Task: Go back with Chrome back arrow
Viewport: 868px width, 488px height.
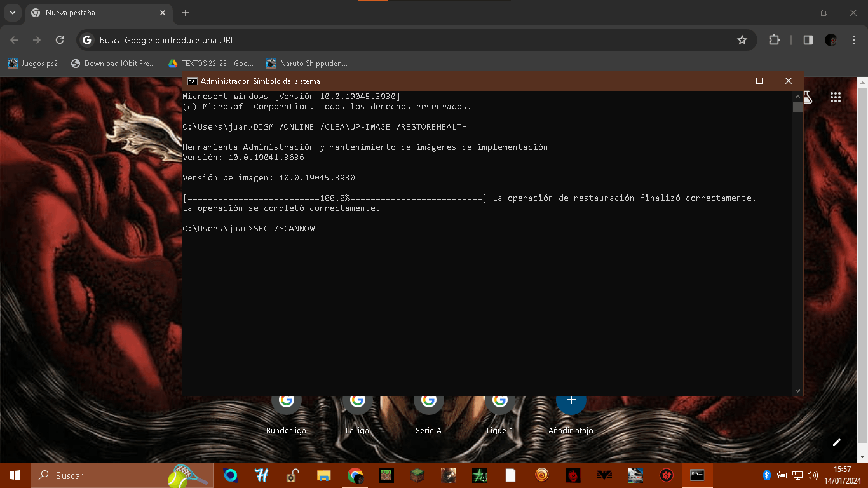Action: point(14,40)
